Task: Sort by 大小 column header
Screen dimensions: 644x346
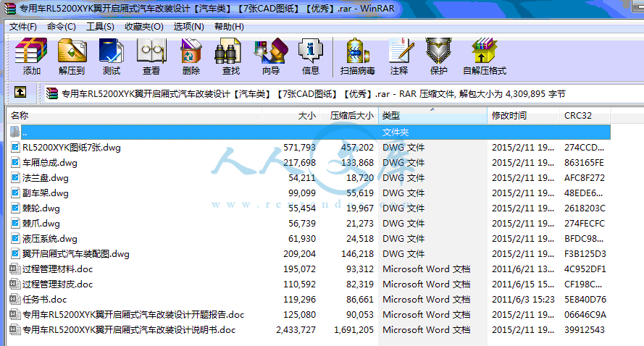Action: 291,115
